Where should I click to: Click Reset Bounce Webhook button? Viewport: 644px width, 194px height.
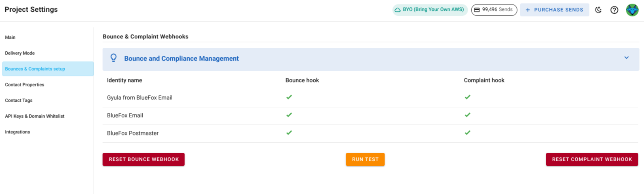coord(144,159)
